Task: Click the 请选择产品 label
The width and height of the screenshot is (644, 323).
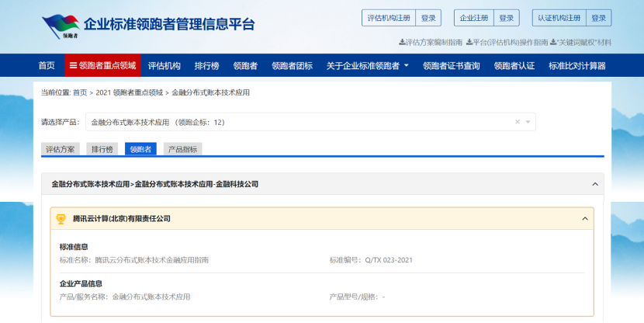Action: [x=61, y=122]
